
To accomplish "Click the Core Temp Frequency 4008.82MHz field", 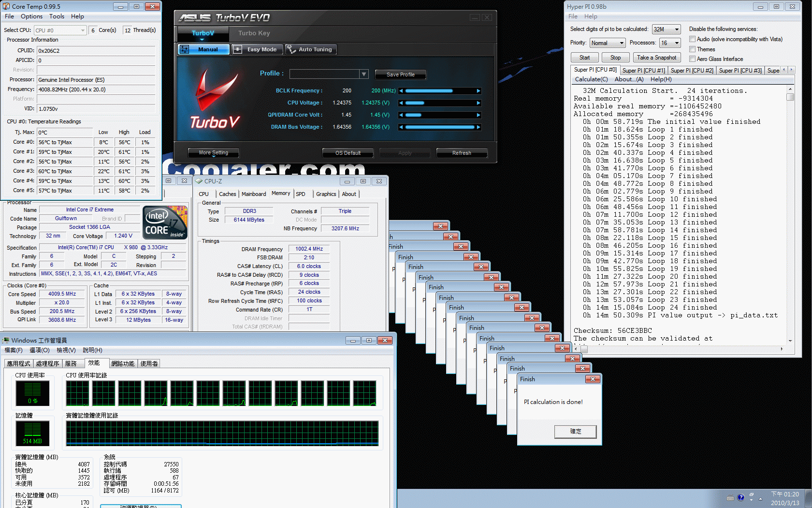I will 96,90.
